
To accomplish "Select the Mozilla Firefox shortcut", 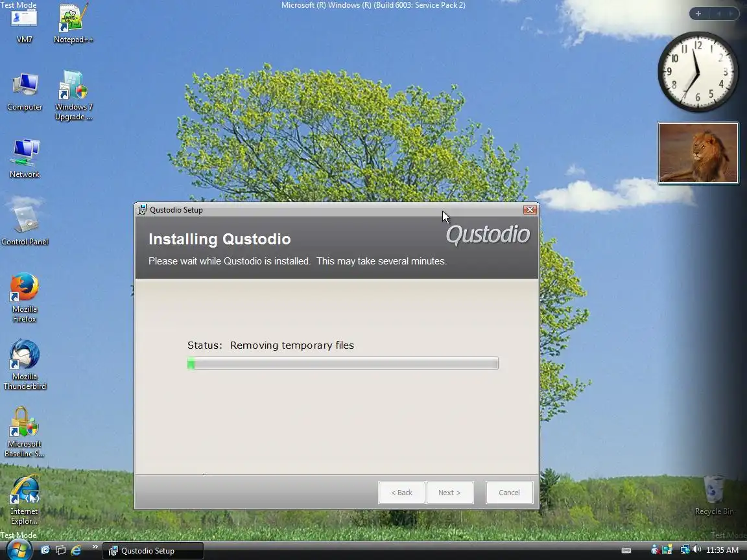I will click(x=25, y=297).
